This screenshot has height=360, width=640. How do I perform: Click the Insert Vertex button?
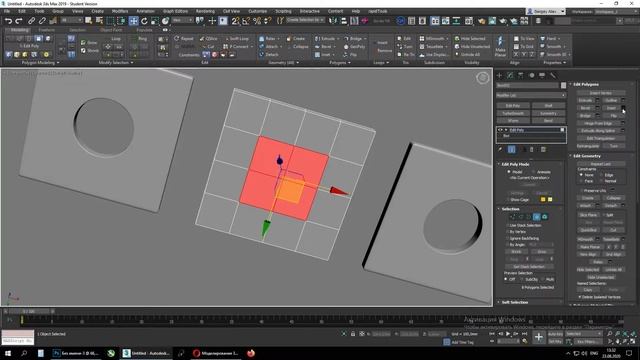pyautogui.click(x=601, y=93)
